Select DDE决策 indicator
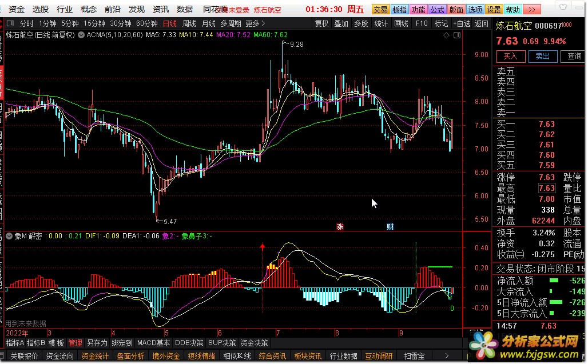The width and height of the screenshot is (588, 364). coord(189,343)
